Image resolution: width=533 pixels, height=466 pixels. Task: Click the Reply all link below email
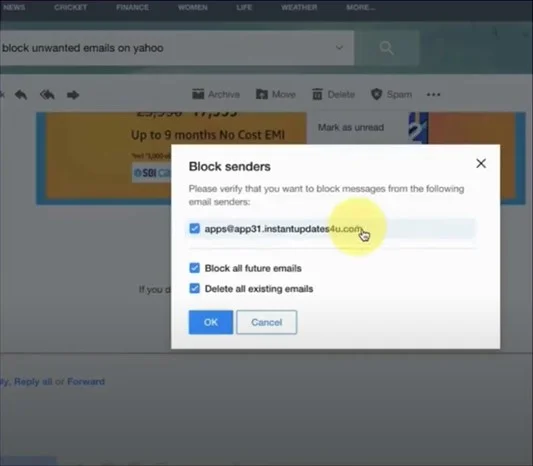(33, 382)
